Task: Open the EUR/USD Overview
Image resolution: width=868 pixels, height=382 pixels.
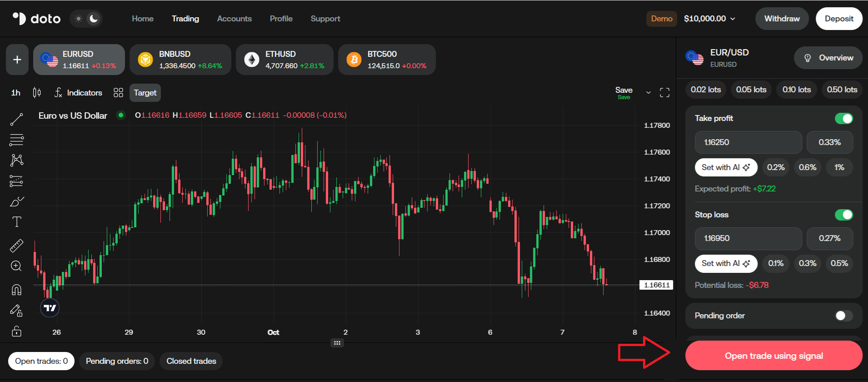Action: click(x=828, y=58)
